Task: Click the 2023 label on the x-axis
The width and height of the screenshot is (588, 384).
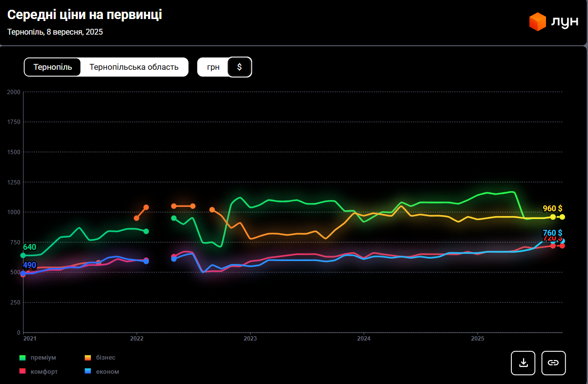Action: 250,338
